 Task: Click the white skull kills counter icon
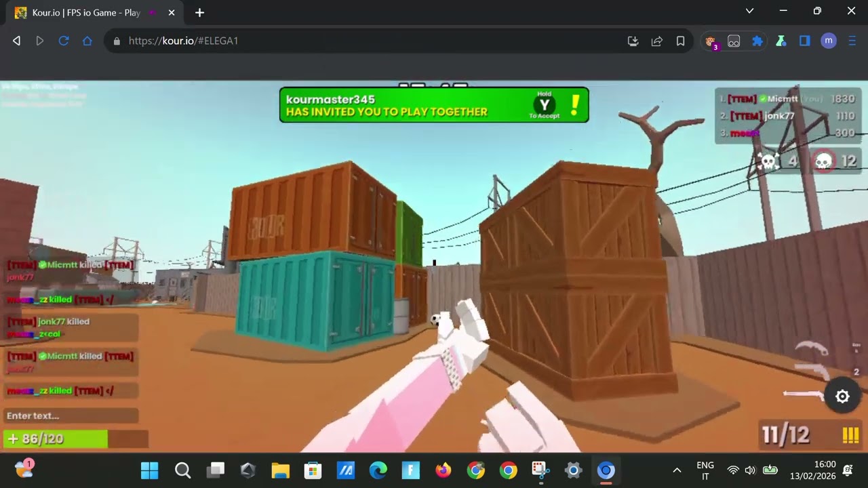pos(770,161)
